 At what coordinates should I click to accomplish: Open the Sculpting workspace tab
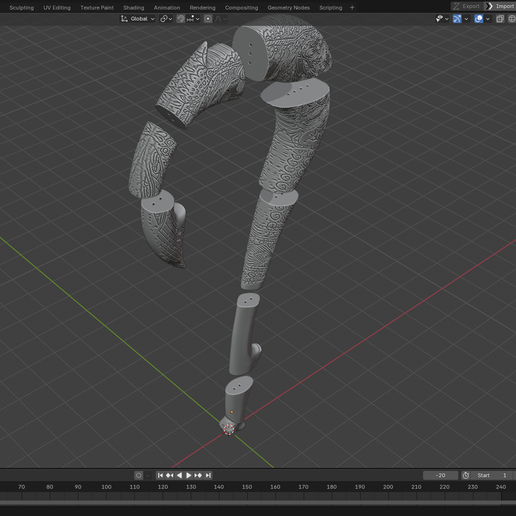click(x=21, y=7)
